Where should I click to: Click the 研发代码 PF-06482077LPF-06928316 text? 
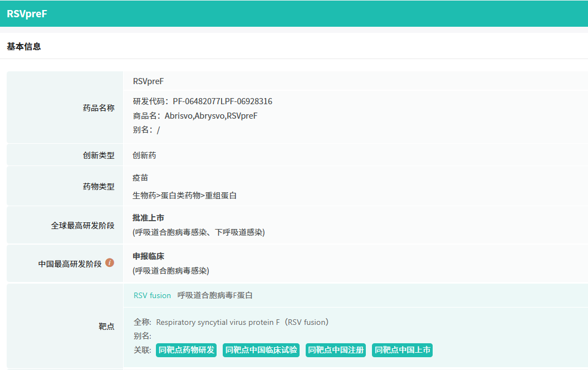coord(203,101)
